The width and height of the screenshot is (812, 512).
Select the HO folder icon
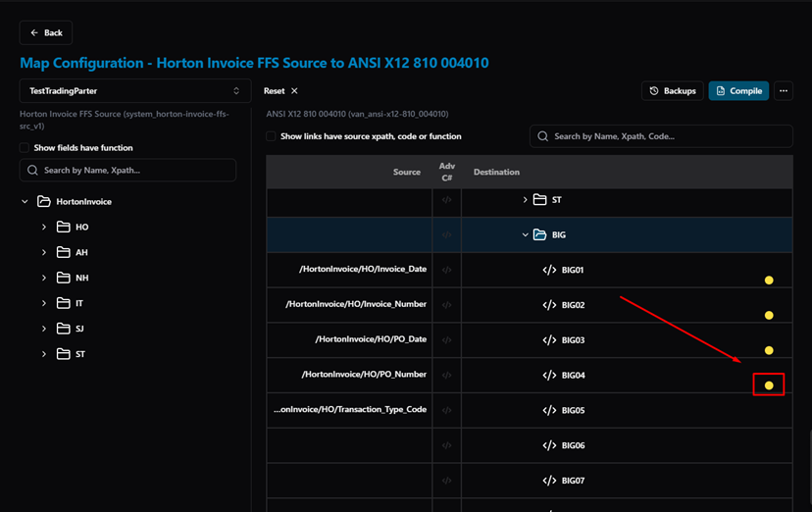63,227
